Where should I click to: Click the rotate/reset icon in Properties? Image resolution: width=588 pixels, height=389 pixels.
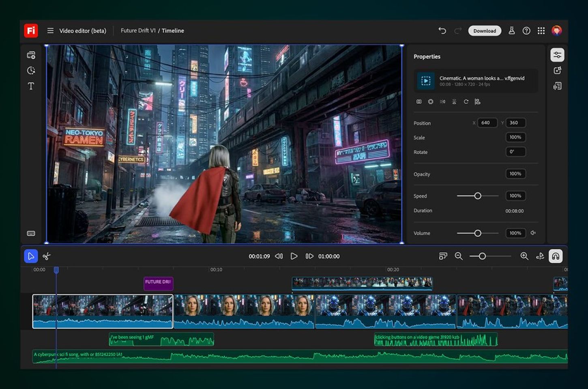pyautogui.click(x=466, y=102)
